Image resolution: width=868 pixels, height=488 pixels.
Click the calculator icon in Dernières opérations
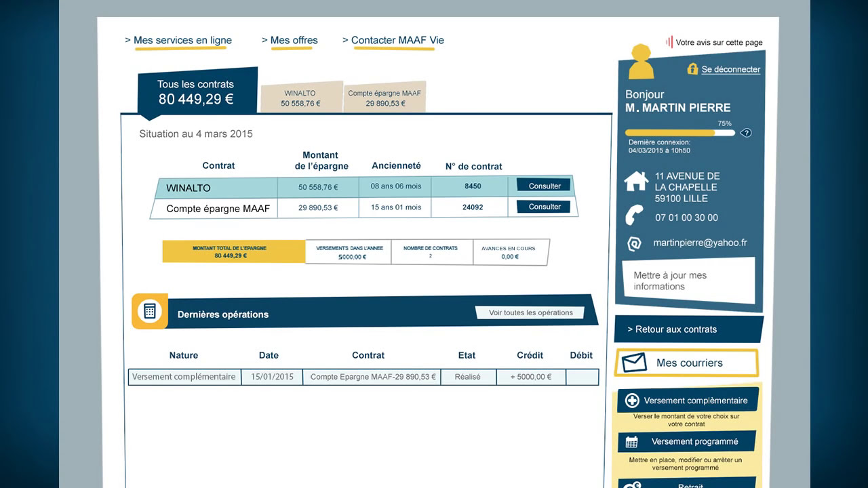pos(150,311)
